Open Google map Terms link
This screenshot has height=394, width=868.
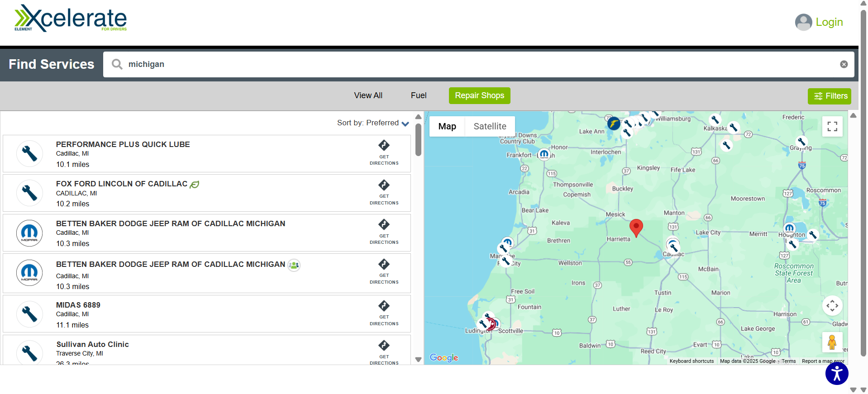pos(788,361)
